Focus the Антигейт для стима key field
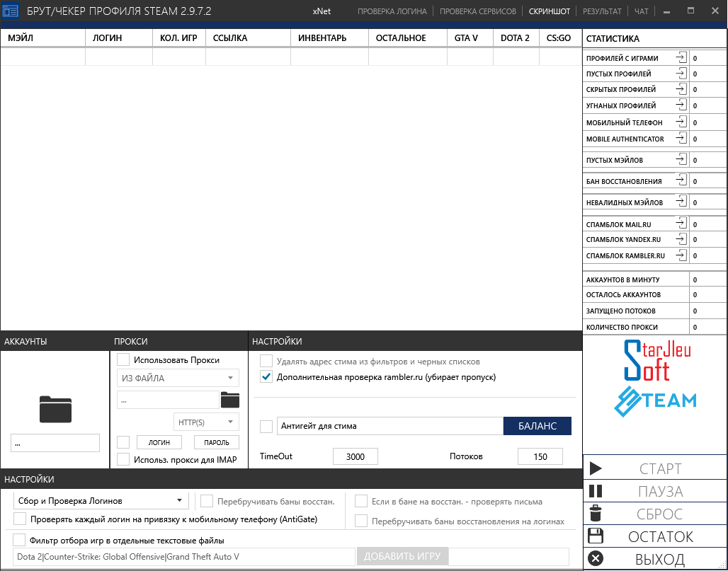This screenshot has width=728, height=571. click(390, 426)
